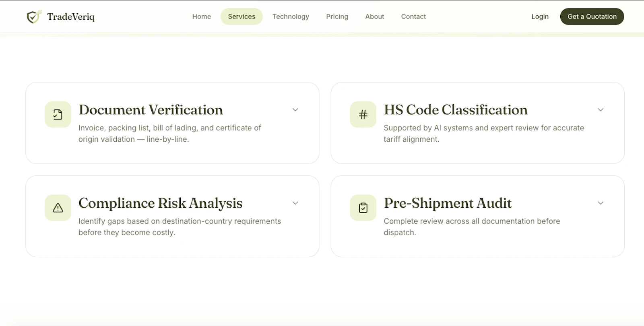Open the About nav item
644x326 pixels.
point(375,17)
